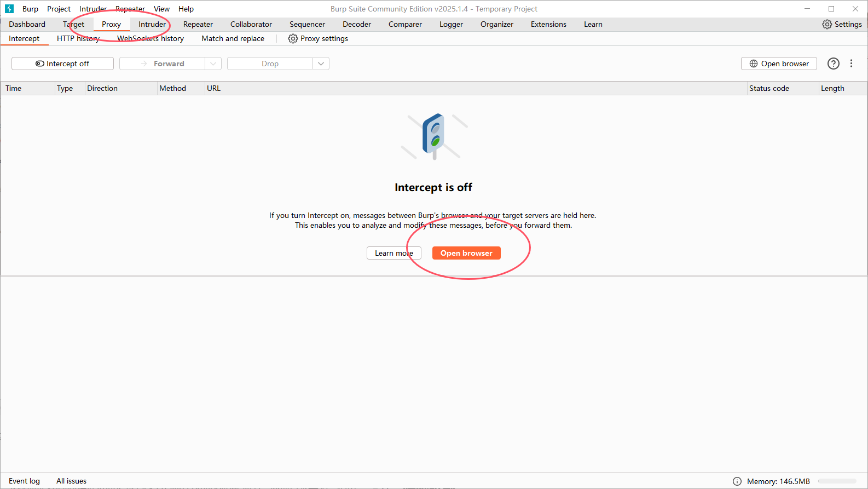Open the Collaborator tab
The width and height of the screenshot is (868, 489).
pyautogui.click(x=251, y=24)
